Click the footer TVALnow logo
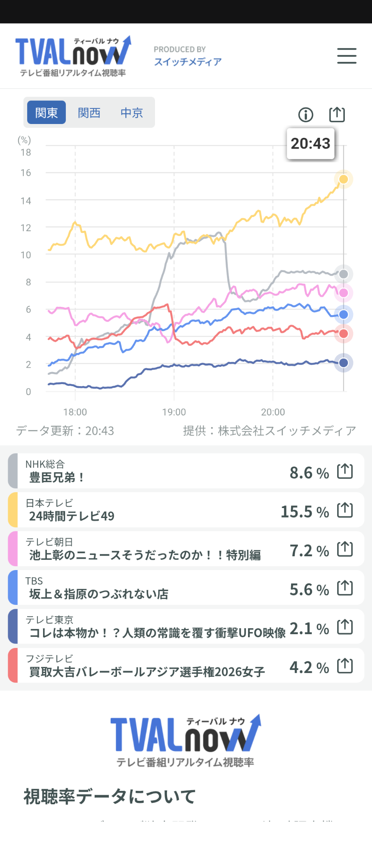 pos(186,741)
